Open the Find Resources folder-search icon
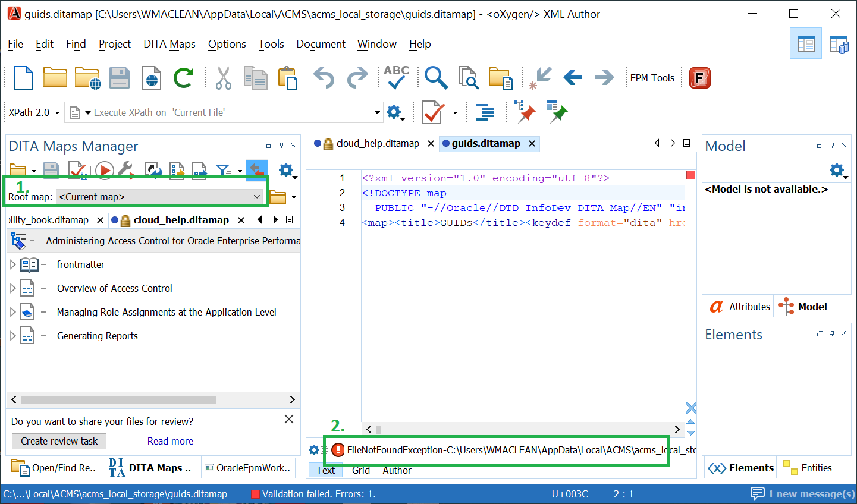 click(501, 78)
